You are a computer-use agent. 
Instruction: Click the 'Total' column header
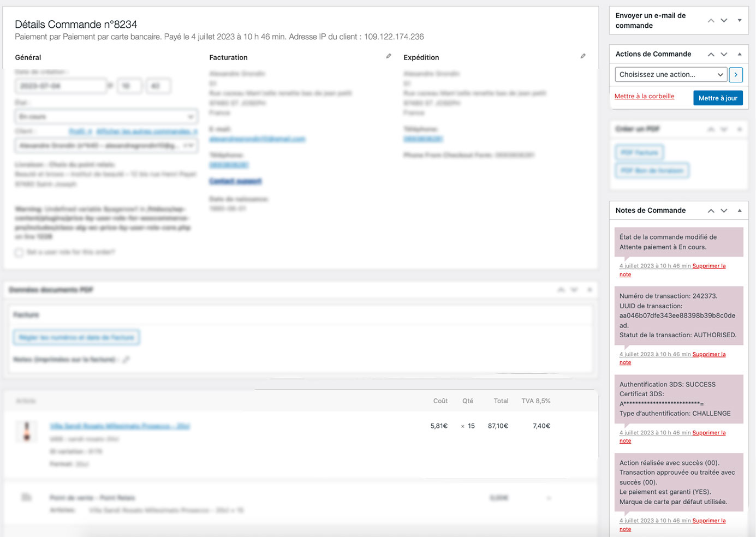pyautogui.click(x=501, y=401)
